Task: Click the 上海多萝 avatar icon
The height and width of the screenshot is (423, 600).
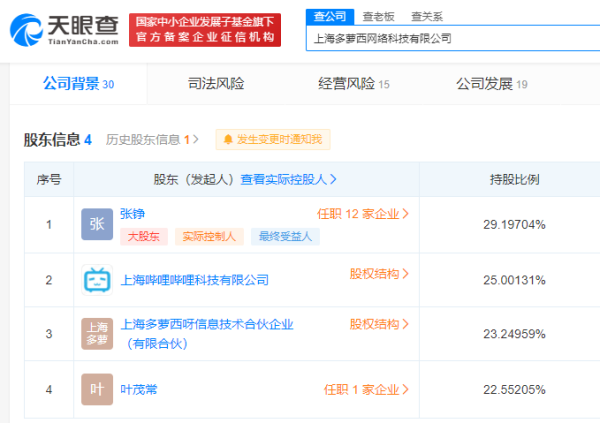Action: [97, 333]
